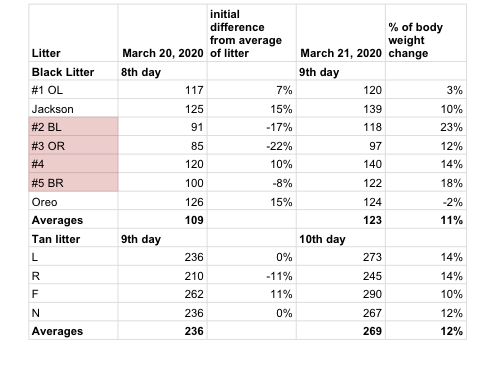Click the #2 BL 23% change cell
The image size is (488, 373).
click(426, 127)
